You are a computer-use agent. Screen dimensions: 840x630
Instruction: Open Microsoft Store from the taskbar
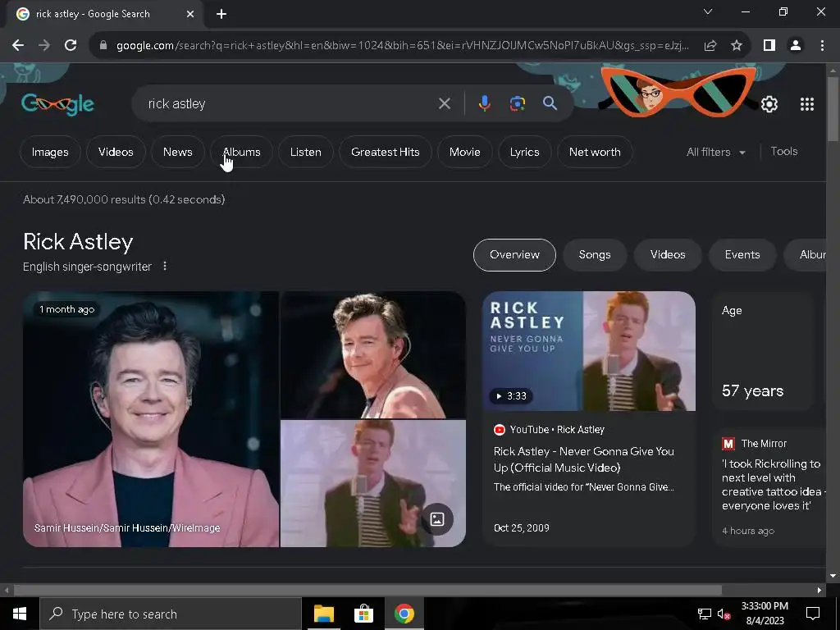point(363,614)
